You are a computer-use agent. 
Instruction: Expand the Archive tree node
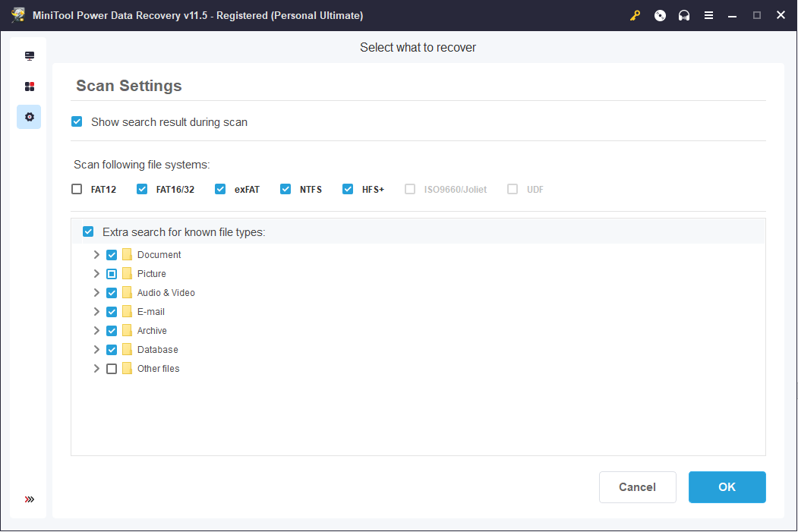96,331
